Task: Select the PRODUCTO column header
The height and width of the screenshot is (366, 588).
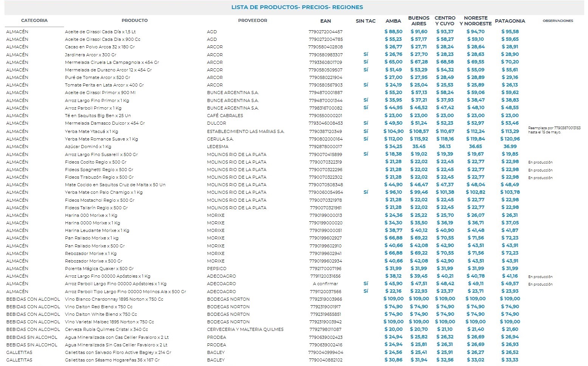Action: tap(135, 20)
